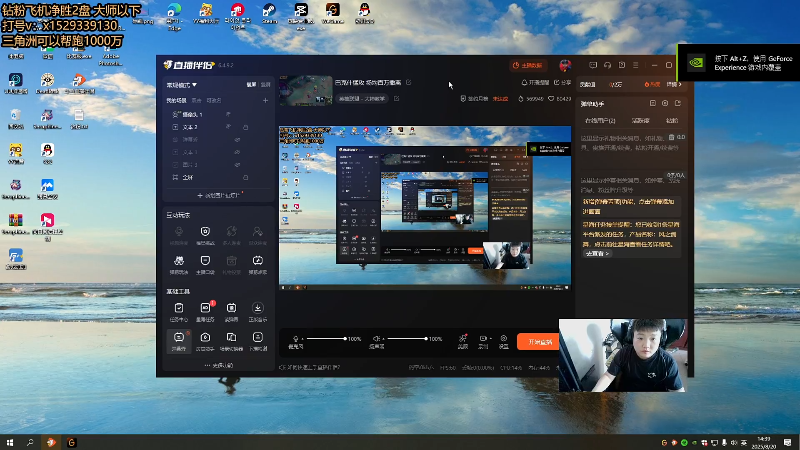This screenshot has width=800, height=450.
Task: Mute the microphone using its icon
Action: [x=295, y=339]
